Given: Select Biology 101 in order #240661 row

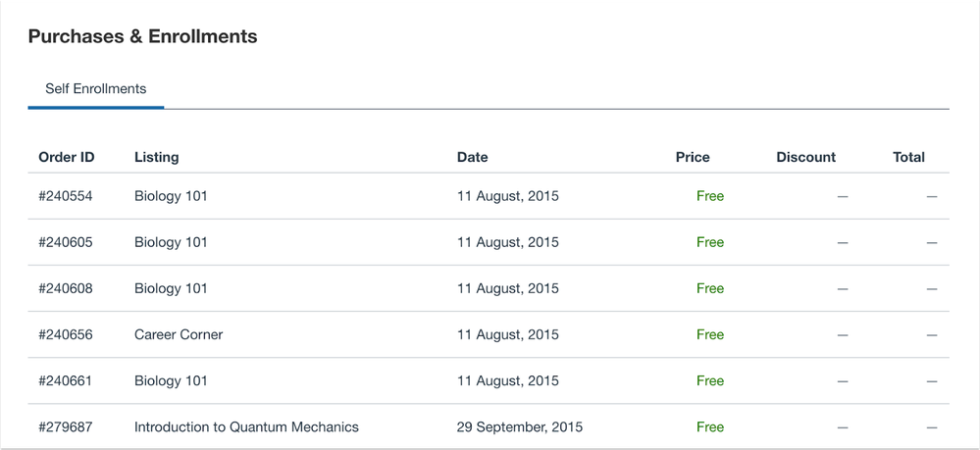Looking at the screenshot, I should [x=171, y=381].
